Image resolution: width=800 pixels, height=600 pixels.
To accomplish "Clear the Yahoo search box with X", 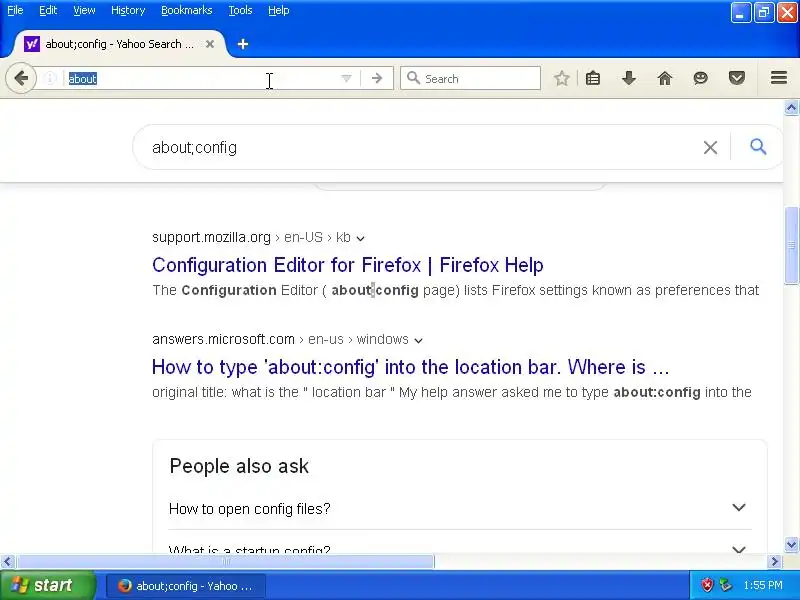I will click(x=710, y=147).
